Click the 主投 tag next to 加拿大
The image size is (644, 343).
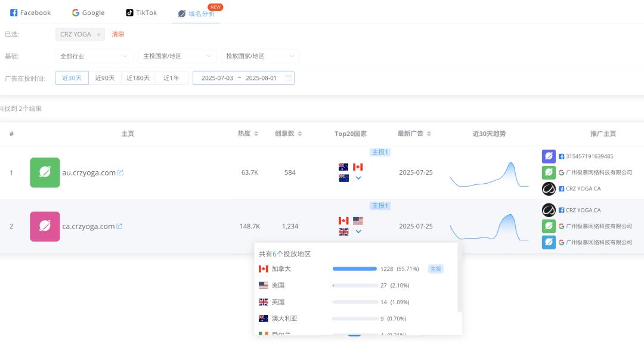[x=436, y=269]
